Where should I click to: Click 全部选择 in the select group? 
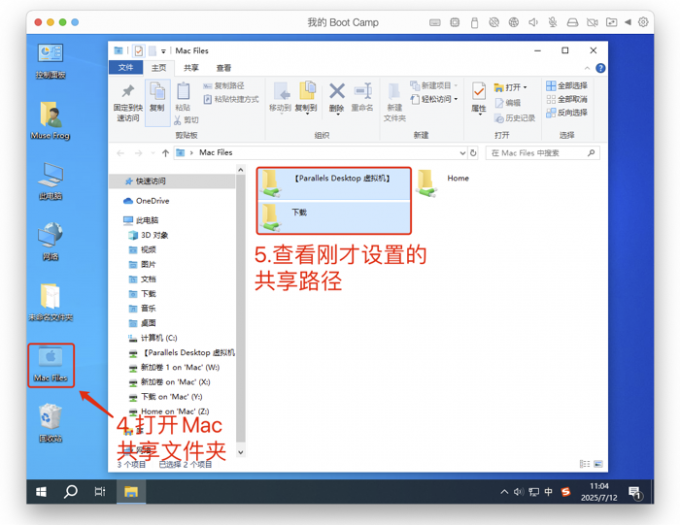click(x=567, y=85)
